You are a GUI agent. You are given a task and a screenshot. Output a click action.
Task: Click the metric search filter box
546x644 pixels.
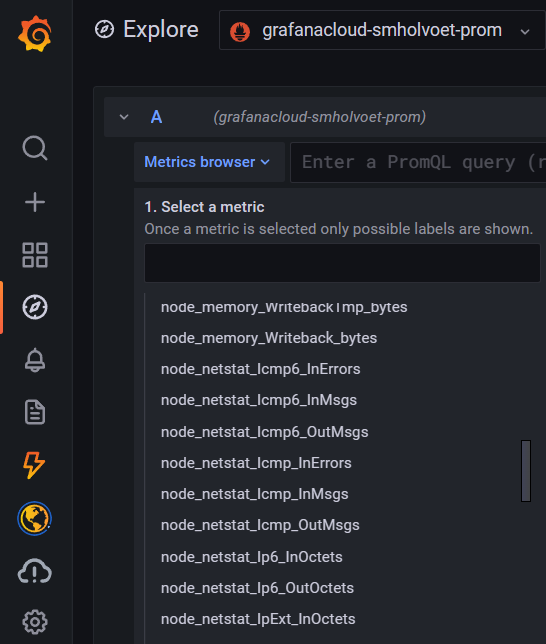[x=342, y=263]
